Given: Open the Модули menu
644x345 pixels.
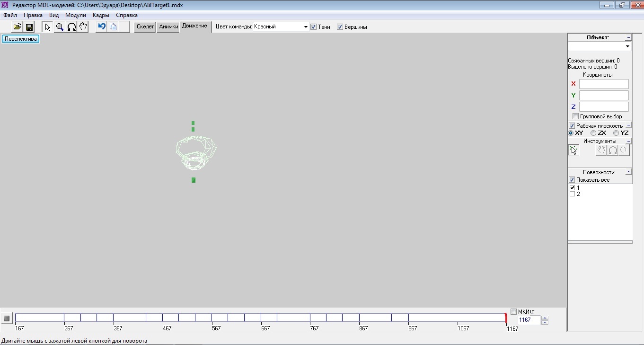Looking at the screenshot, I should 76,15.
